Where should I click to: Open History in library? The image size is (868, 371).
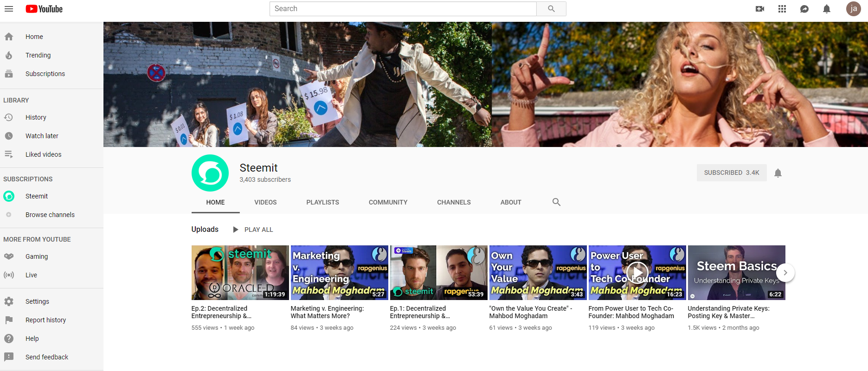tap(51, 117)
